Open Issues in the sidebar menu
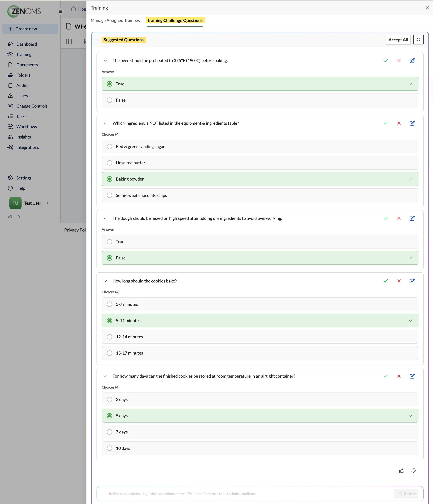This screenshot has width=433, height=504. click(x=22, y=96)
